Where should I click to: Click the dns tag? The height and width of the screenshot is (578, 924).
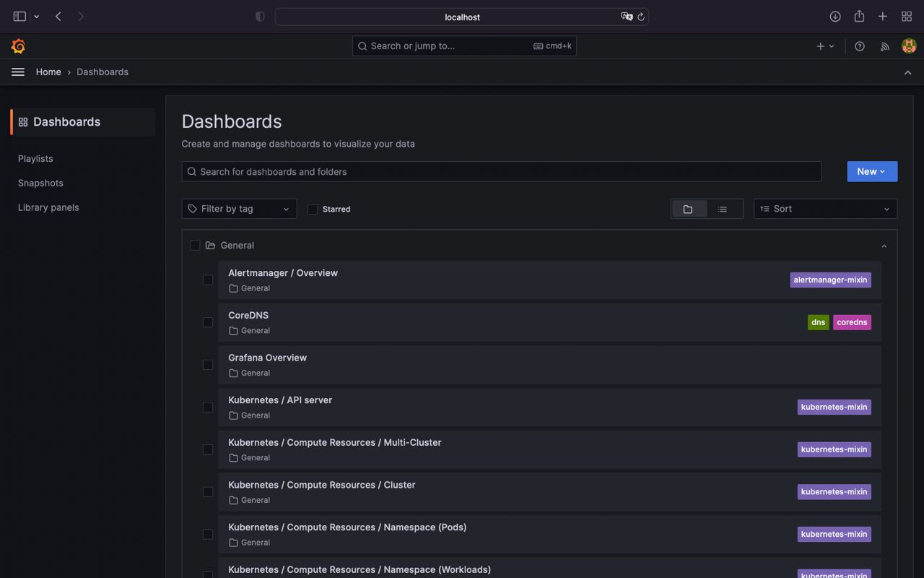818,322
